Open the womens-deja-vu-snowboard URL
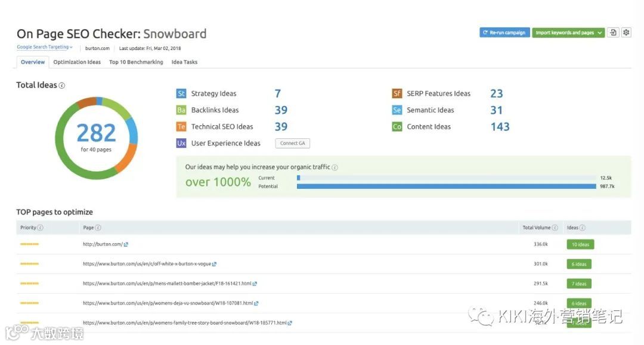The image size is (644, 345). pyautogui.click(x=168, y=303)
